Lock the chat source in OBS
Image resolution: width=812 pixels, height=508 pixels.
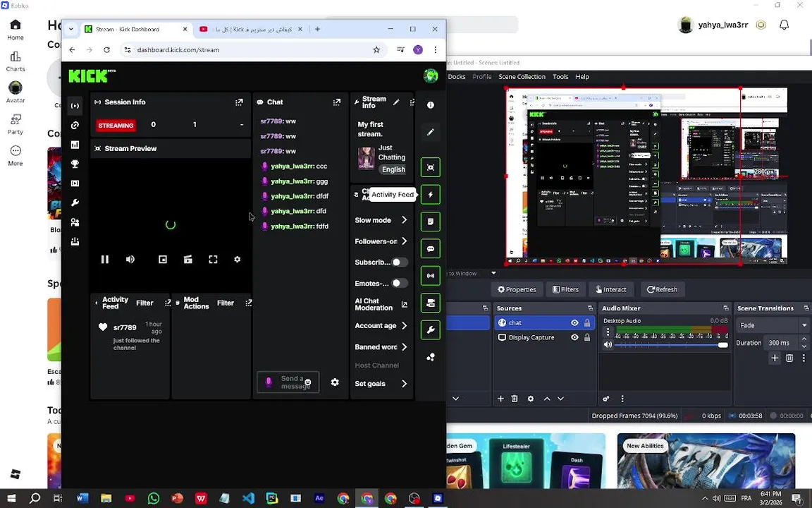tap(587, 323)
